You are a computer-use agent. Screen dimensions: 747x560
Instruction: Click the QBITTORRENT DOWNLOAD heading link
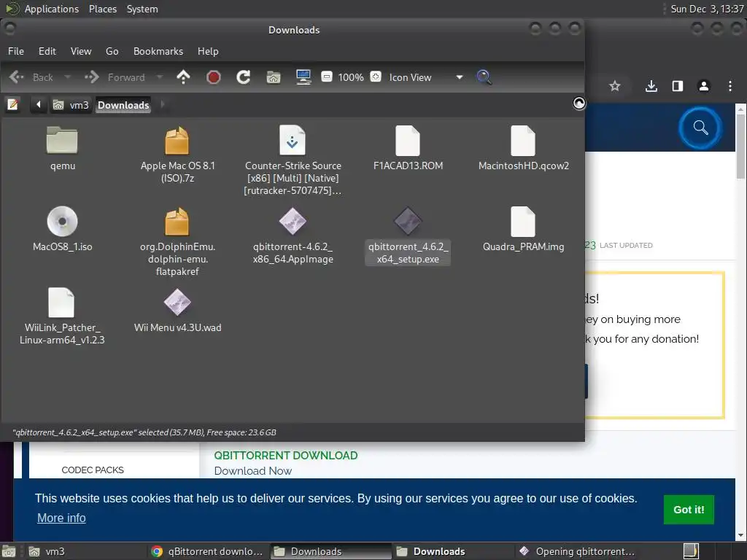pyautogui.click(x=286, y=455)
